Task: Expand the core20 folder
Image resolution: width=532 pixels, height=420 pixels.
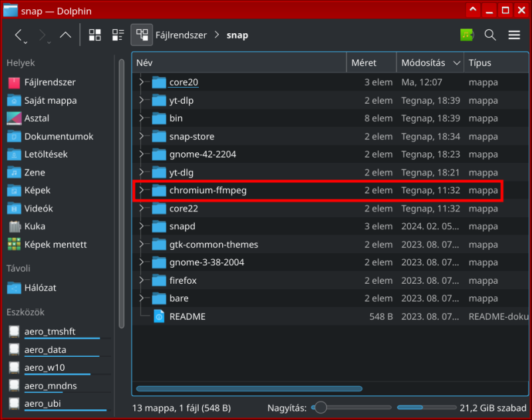Action: (141, 82)
